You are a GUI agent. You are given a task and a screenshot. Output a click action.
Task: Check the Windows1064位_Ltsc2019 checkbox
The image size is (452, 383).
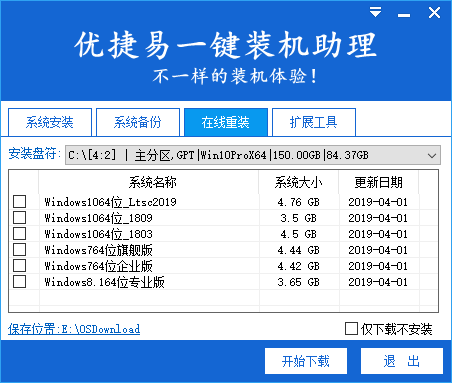click(x=19, y=202)
